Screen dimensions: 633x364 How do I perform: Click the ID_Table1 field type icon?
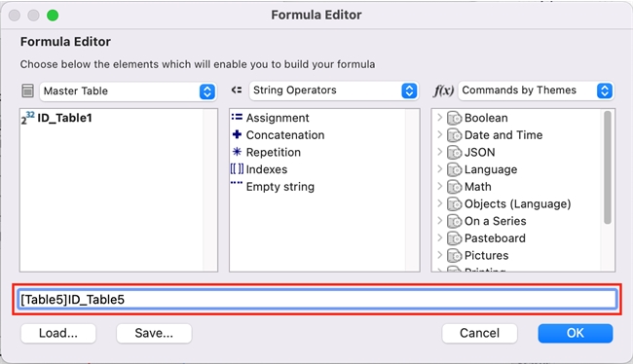click(x=28, y=118)
